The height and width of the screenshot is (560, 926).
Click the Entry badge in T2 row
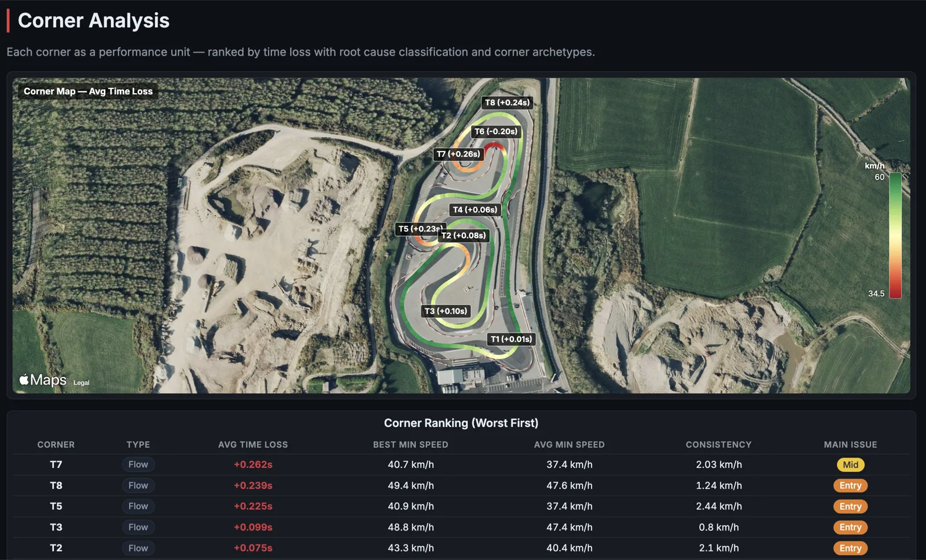(850, 548)
